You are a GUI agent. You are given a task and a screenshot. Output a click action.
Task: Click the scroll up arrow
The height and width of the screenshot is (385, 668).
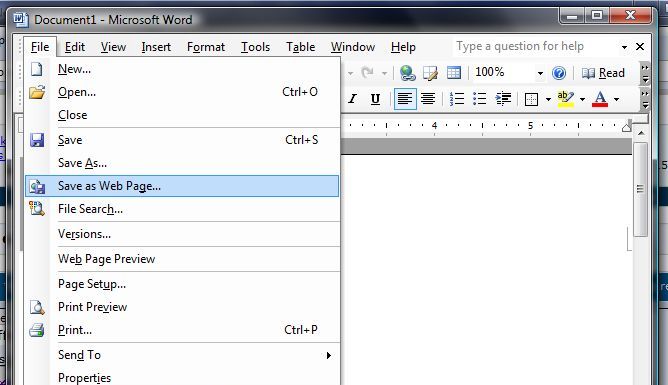coord(641,133)
